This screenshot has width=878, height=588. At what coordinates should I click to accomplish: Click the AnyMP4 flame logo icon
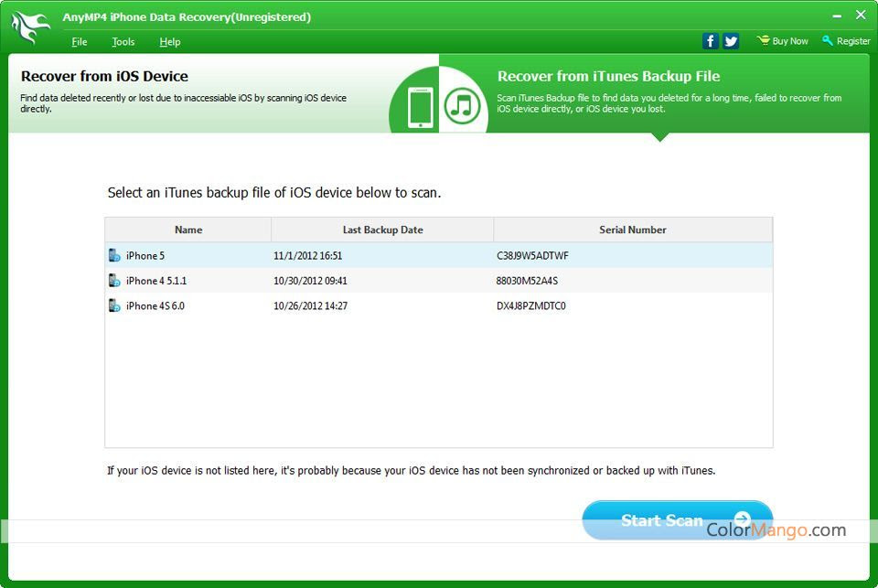(x=30, y=27)
